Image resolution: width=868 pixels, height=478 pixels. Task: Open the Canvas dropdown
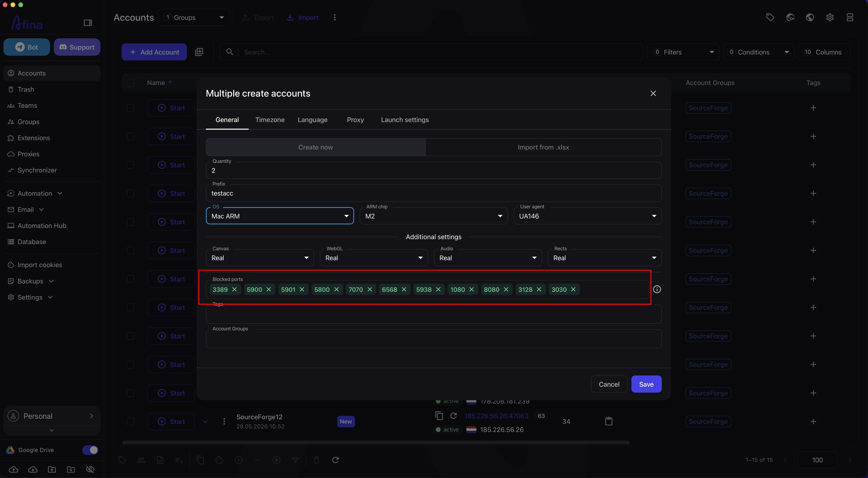[x=260, y=258]
